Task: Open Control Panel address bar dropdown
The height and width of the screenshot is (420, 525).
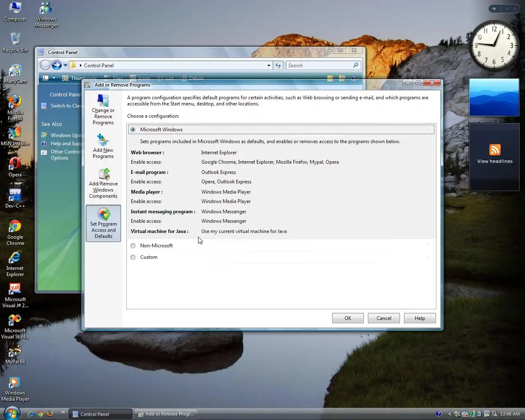Action: 269,65
